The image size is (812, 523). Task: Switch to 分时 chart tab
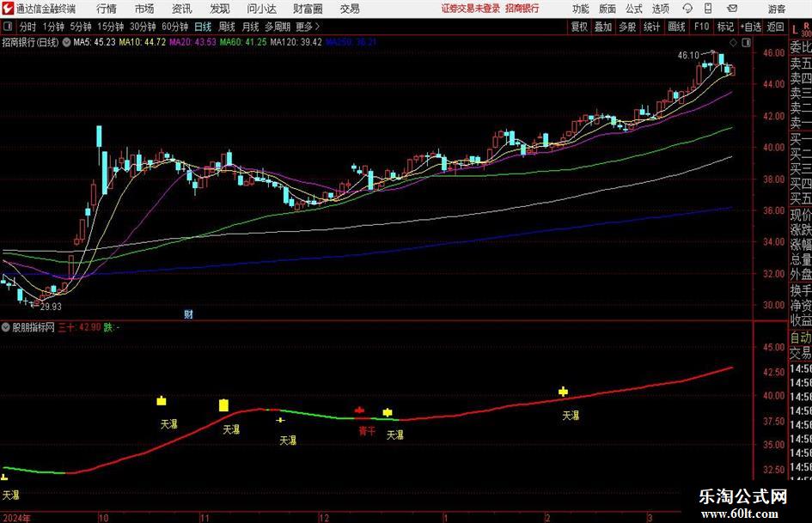(x=28, y=27)
